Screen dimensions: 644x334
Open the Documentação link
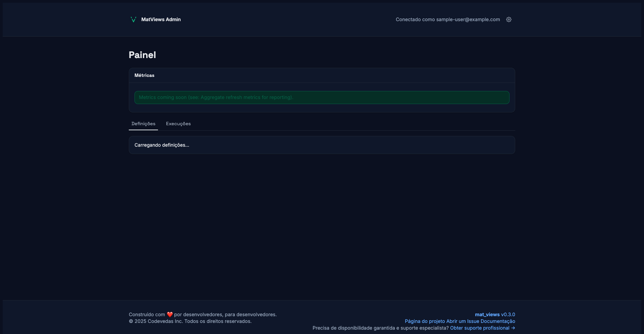pyautogui.click(x=498, y=321)
